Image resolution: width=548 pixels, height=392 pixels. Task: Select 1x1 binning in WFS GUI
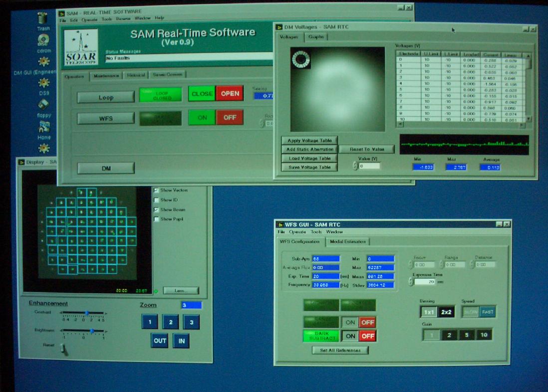(x=429, y=312)
